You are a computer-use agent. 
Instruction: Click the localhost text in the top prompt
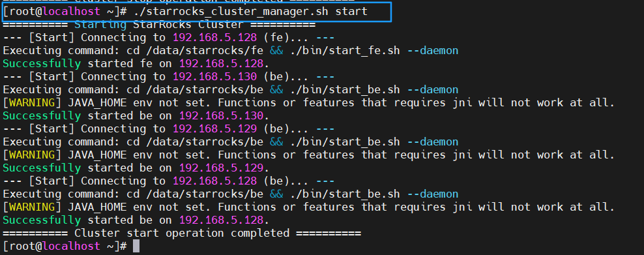[72, 12]
